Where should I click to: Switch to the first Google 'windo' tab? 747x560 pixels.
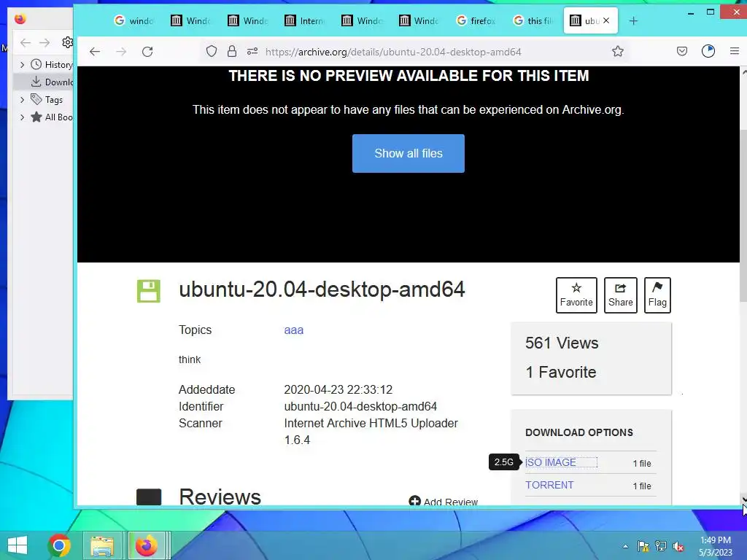tap(134, 20)
